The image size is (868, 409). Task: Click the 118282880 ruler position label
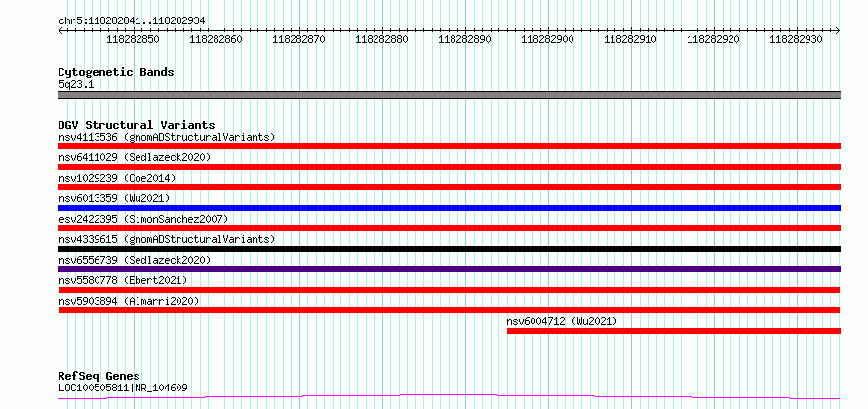tap(382, 39)
